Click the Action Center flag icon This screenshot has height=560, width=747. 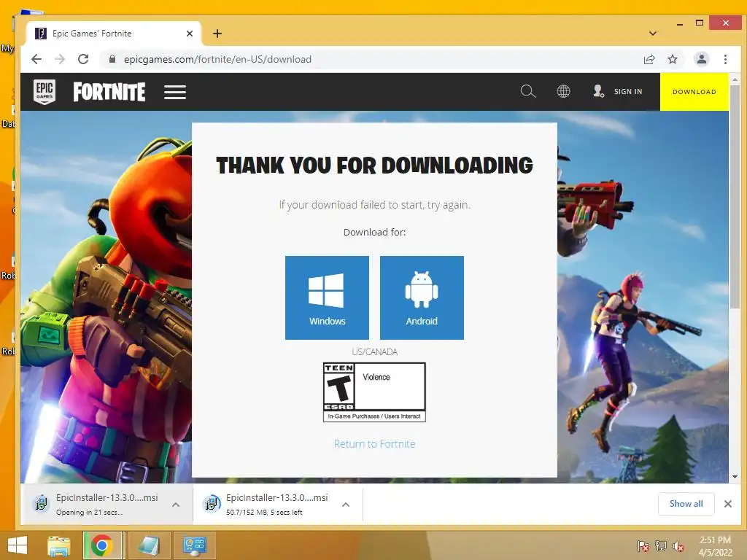point(643,545)
